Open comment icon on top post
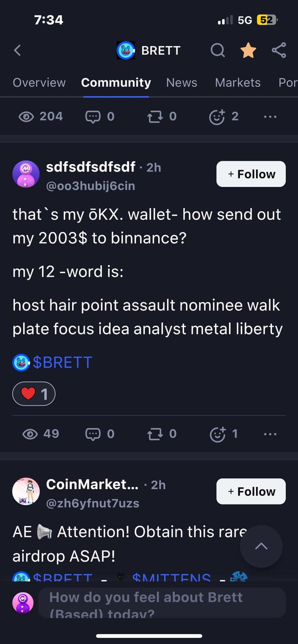The width and height of the screenshot is (298, 644). click(93, 117)
